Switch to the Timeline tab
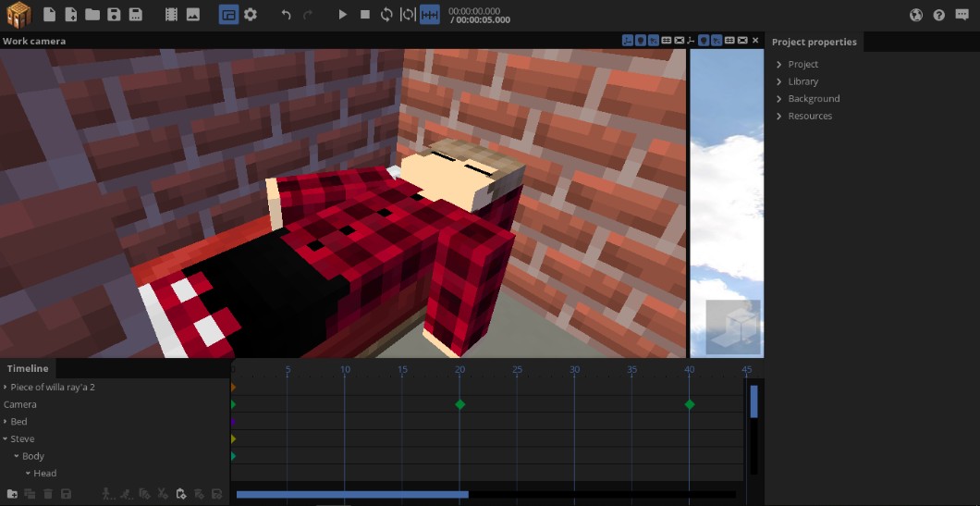Image resolution: width=980 pixels, height=506 pixels. point(28,368)
